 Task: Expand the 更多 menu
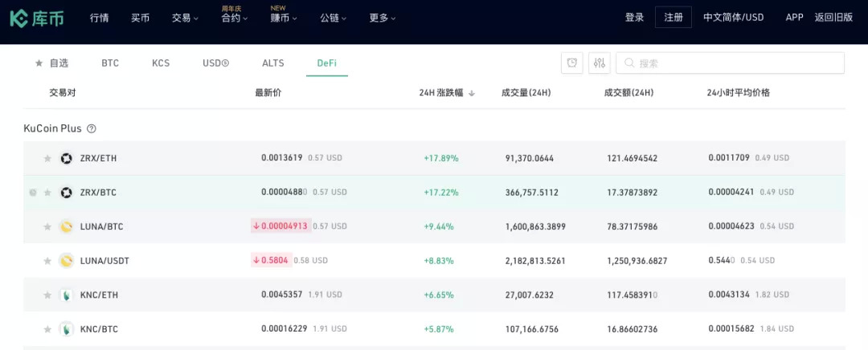tap(383, 18)
